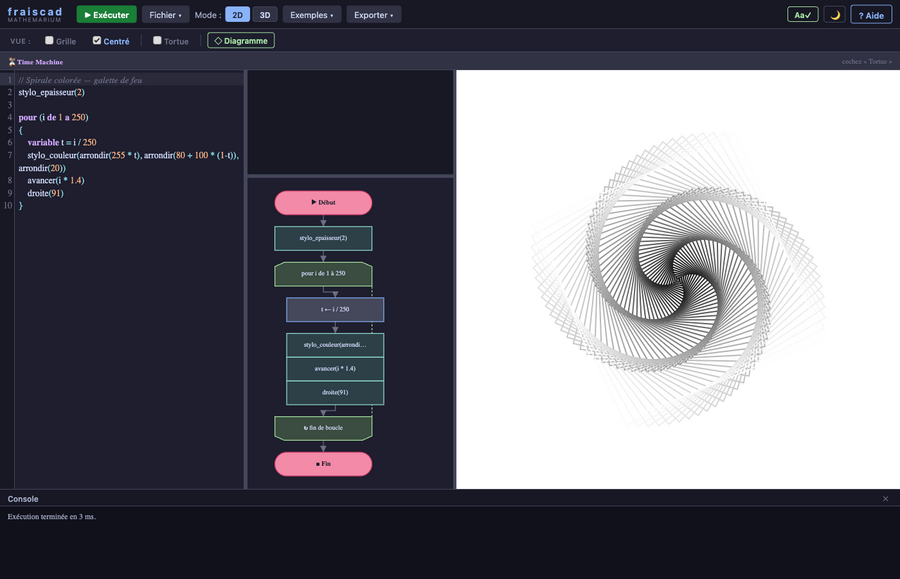Click the comment line 'Spirale colorée'

[80, 80]
